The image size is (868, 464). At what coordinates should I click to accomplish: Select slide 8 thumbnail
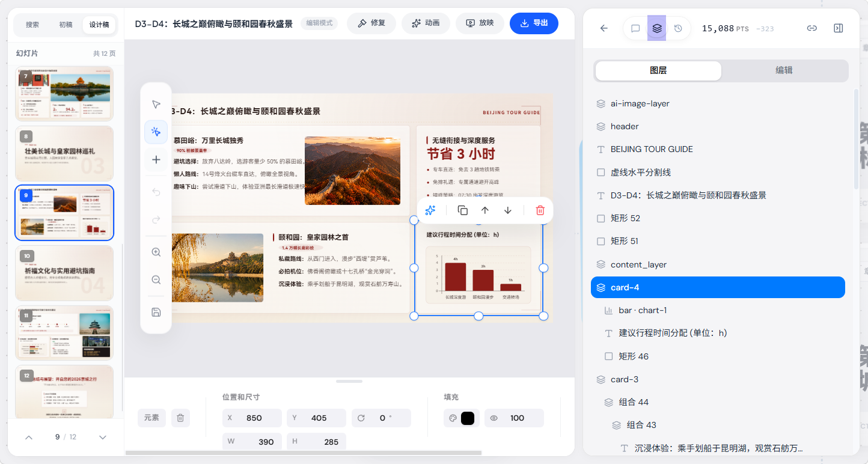[64, 153]
